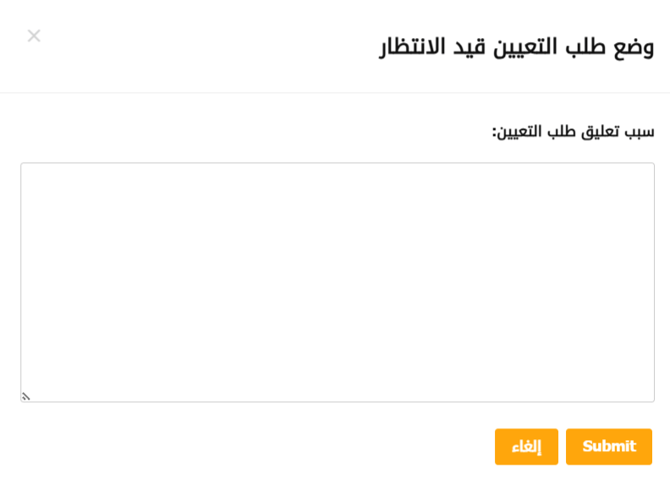Click the label سبب تعليق طلب التعيين
Screen dimensions: 670x501
tap(573, 131)
